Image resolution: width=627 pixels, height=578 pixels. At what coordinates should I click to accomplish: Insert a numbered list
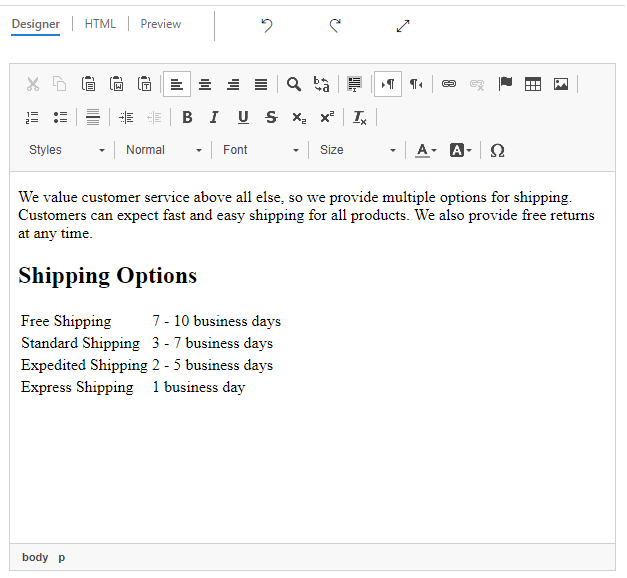32,118
